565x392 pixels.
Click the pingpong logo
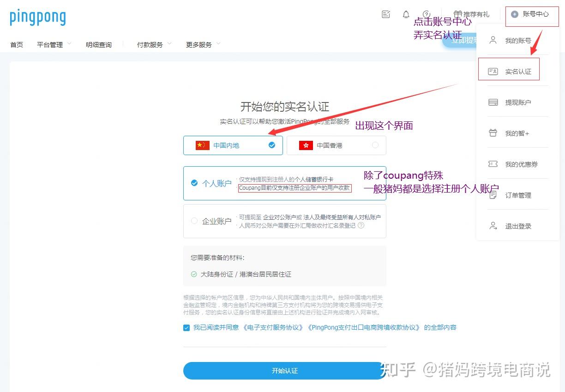[38, 18]
